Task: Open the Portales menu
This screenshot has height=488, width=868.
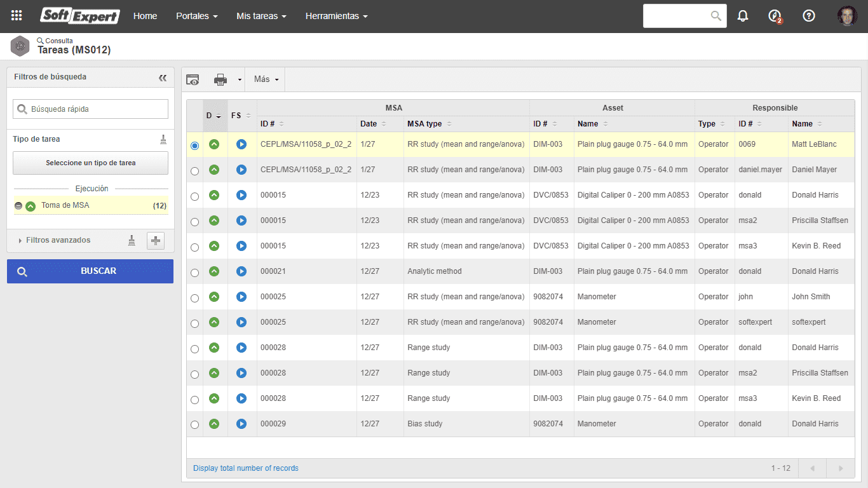Action: [197, 16]
